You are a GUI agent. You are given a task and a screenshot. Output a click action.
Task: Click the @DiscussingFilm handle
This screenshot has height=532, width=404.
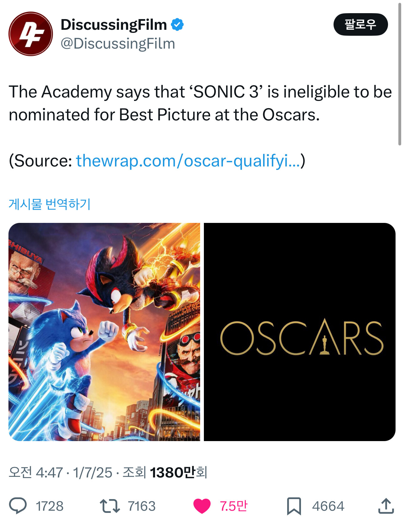click(x=118, y=44)
